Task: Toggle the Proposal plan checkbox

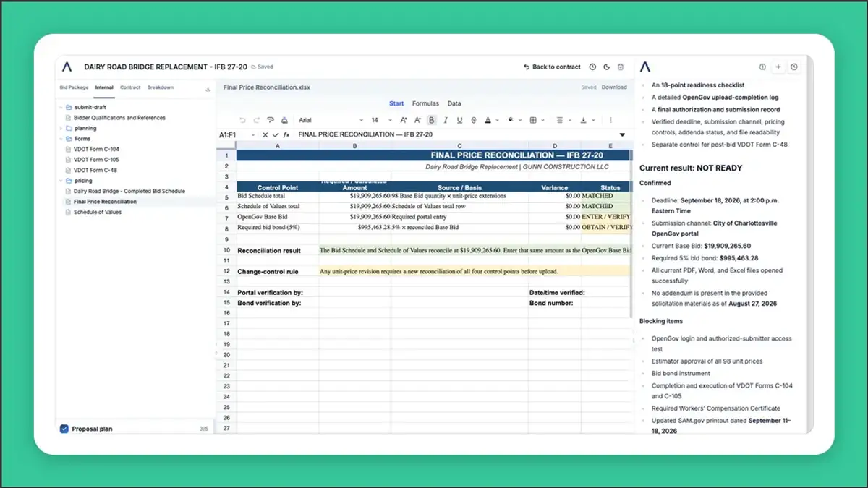Action: [x=64, y=429]
